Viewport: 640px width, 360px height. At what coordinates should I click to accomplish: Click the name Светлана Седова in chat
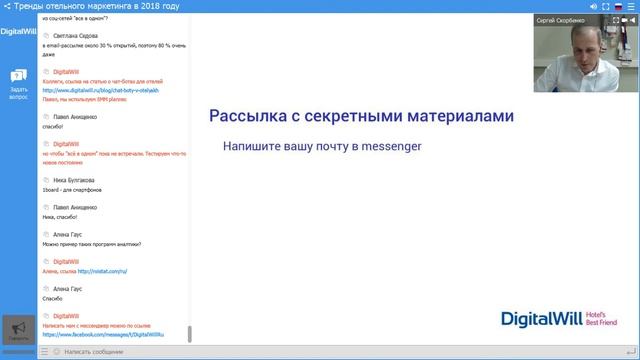coord(76,36)
